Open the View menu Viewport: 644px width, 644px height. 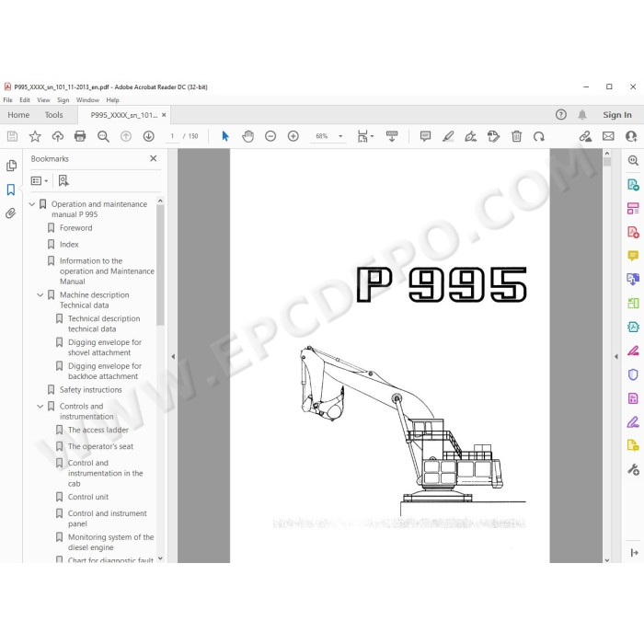[x=43, y=99]
